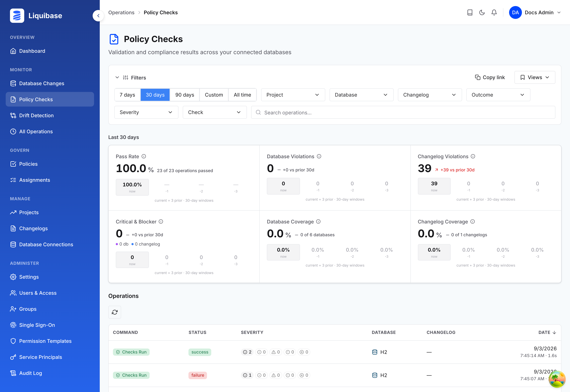The image size is (570, 392).
Task: Open the documentation book icon
Action: pos(470,13)
